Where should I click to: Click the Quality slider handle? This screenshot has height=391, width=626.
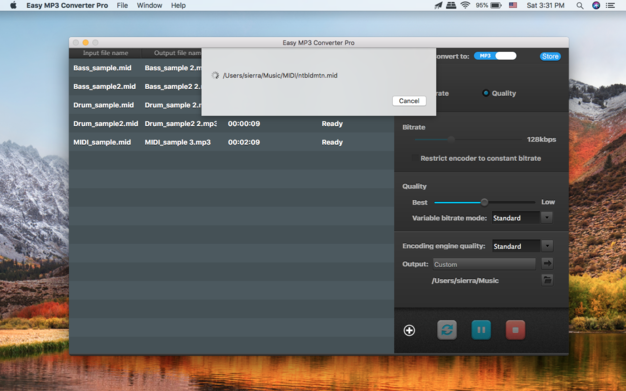point(484,202)
